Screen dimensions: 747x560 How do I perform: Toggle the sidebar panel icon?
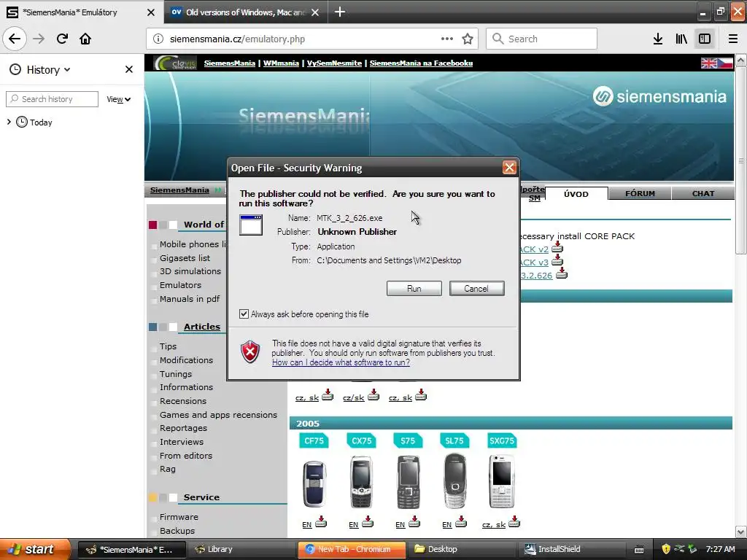point(705,39)
